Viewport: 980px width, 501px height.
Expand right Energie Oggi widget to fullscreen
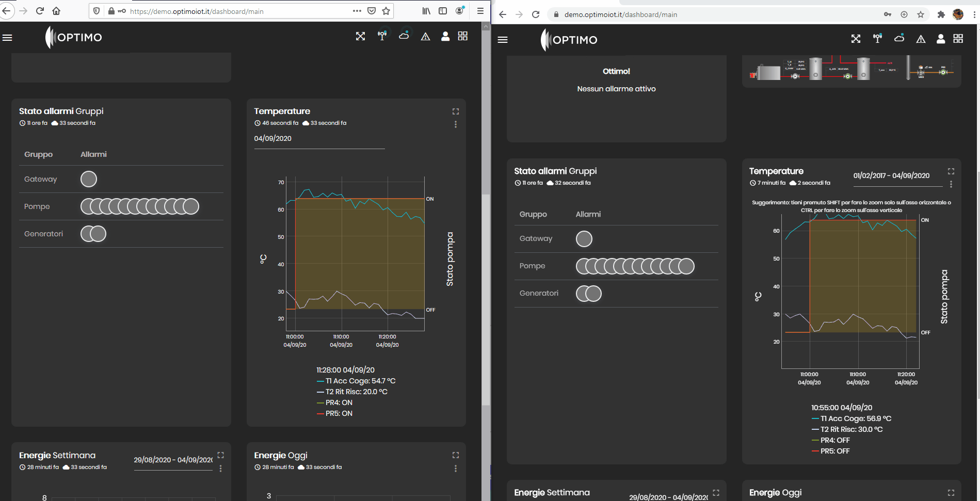coord(951,493)
